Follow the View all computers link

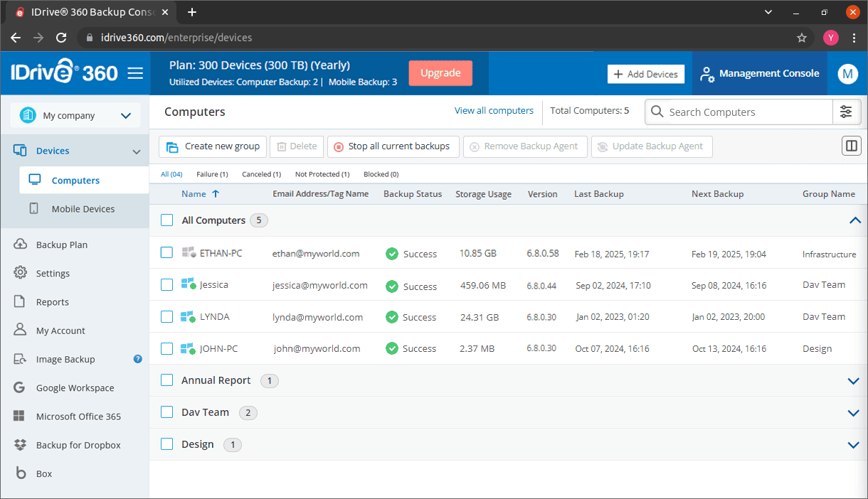point(494,111)
